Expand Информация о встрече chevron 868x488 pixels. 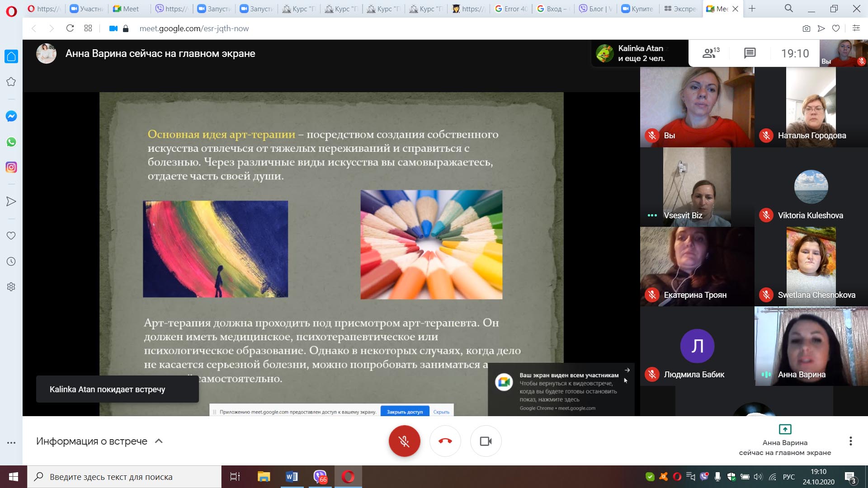pos(159,441)
